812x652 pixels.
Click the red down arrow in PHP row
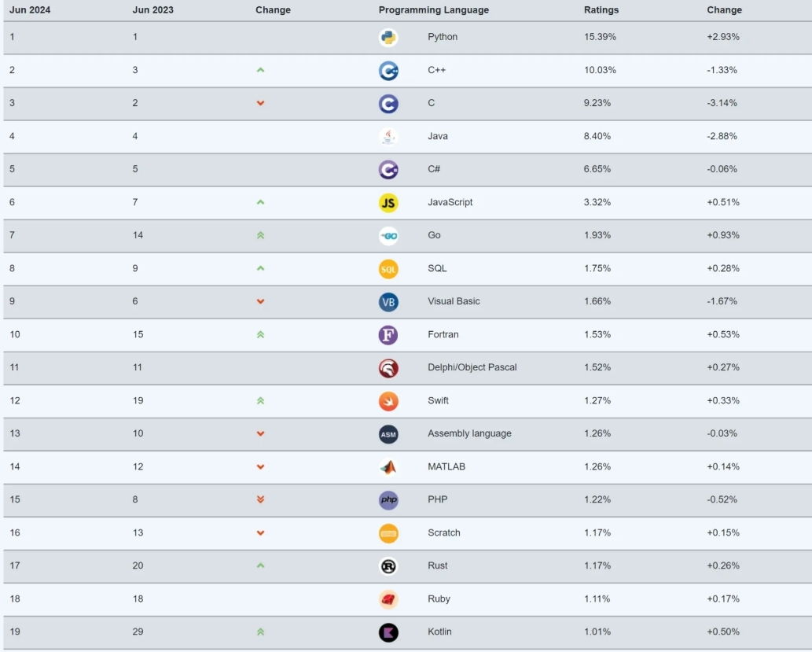260,499
